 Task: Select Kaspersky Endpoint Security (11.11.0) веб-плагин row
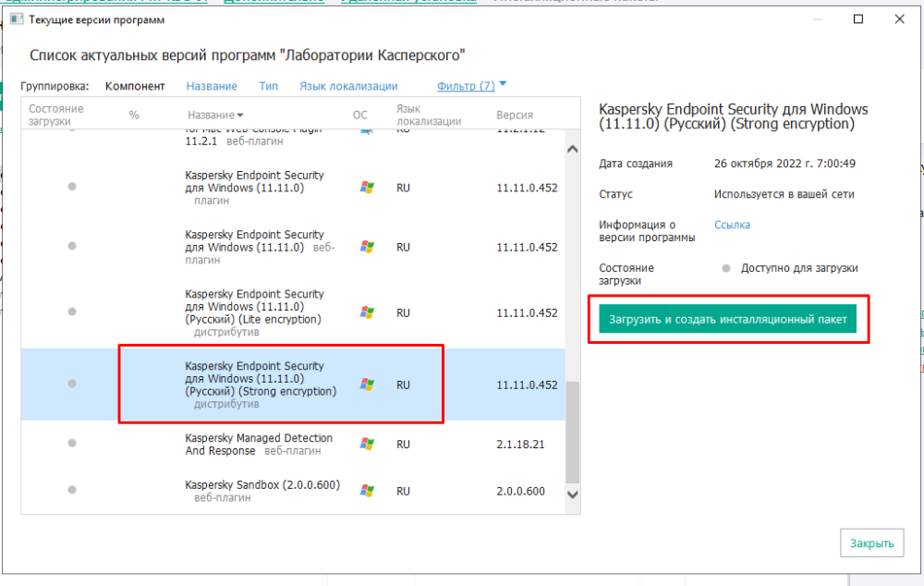[x=293, y=247]
